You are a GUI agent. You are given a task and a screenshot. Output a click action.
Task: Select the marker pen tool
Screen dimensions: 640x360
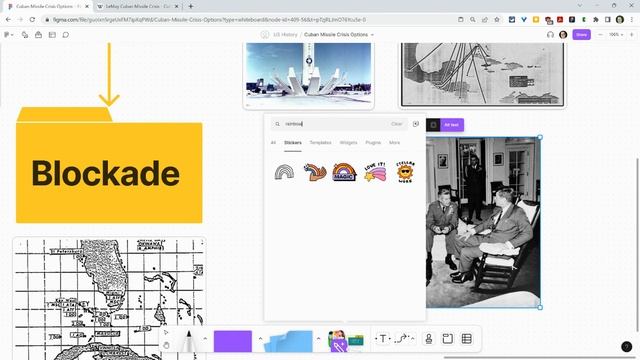pyautogui.click(x=188, y=341)
